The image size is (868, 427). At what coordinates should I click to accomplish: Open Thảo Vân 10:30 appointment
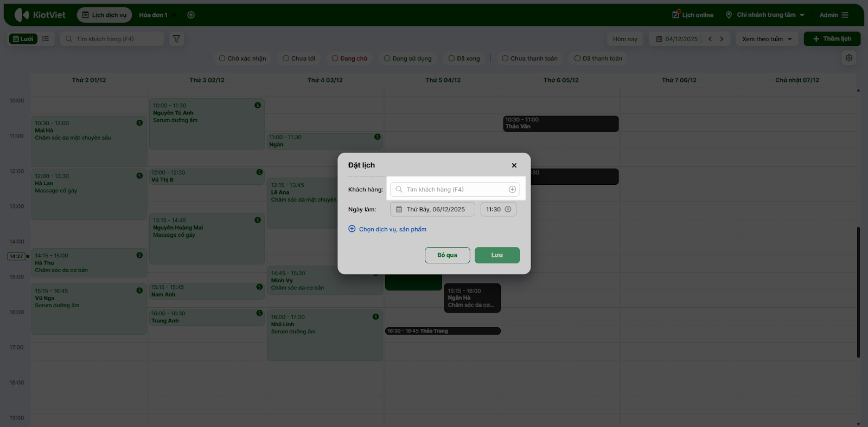click(561, 124)
